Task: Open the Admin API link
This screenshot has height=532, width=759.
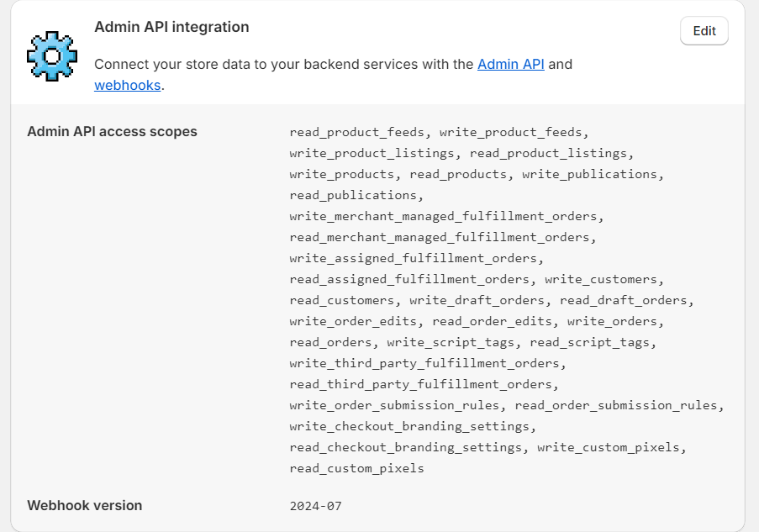Action: tap(511, 64)
